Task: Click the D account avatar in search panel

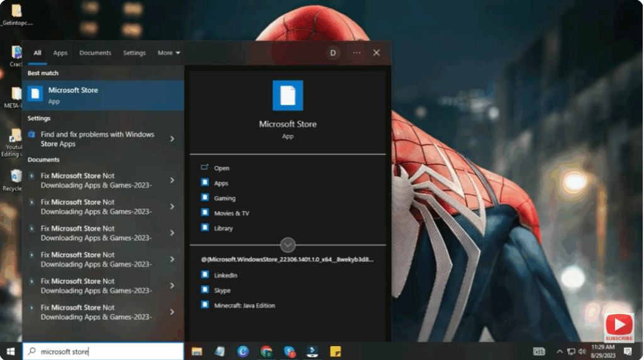Action: click(333, 53)
